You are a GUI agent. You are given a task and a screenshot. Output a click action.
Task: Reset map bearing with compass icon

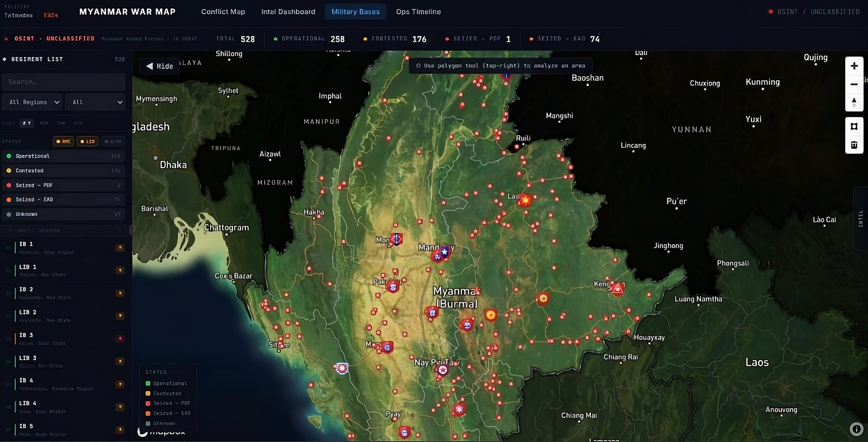coord(854,102)
